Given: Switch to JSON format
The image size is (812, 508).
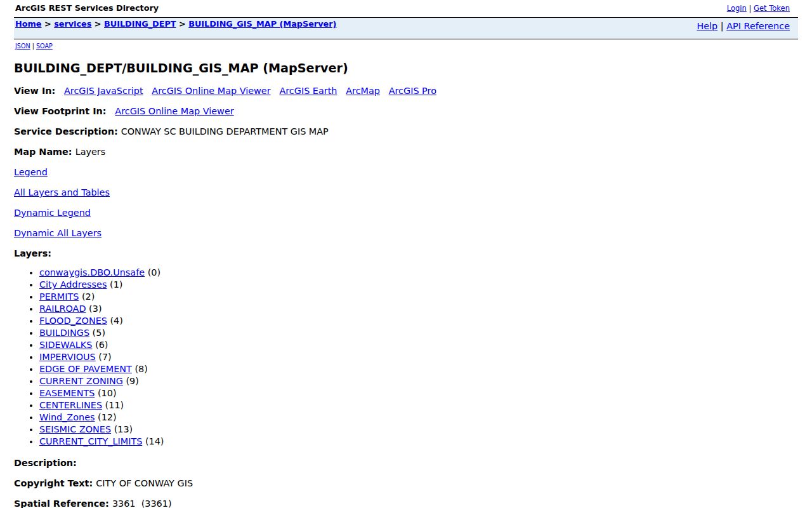Looking at the screenshot, I should tap(22, 46).
